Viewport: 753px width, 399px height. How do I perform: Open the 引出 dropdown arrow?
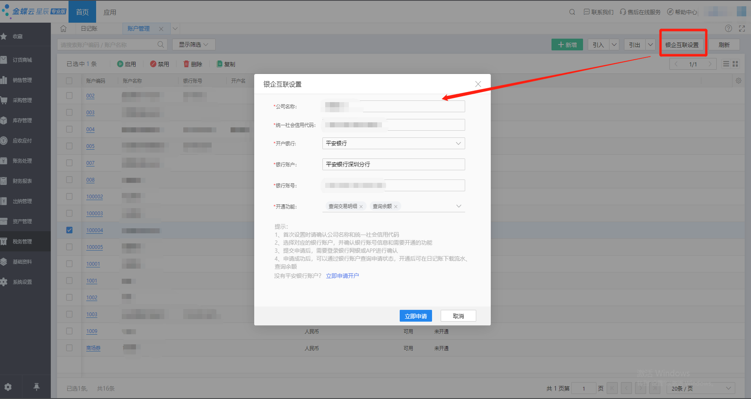pos(650,45)
